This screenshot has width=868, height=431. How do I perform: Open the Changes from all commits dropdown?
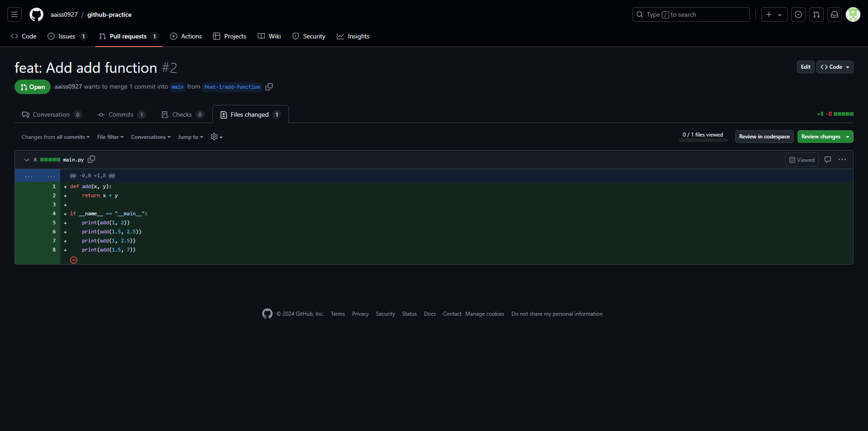click(x=56, y=137)
